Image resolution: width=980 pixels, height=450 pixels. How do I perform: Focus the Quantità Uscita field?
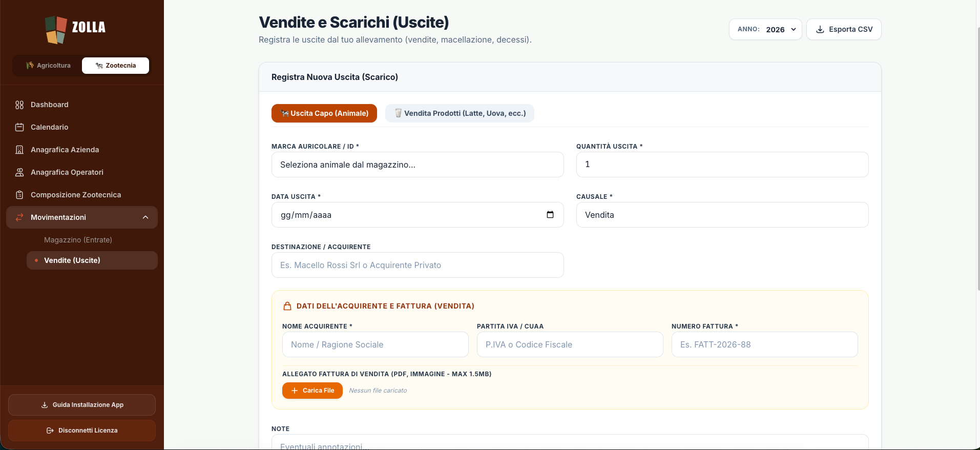pyautogui.click(x=722, y=165)
